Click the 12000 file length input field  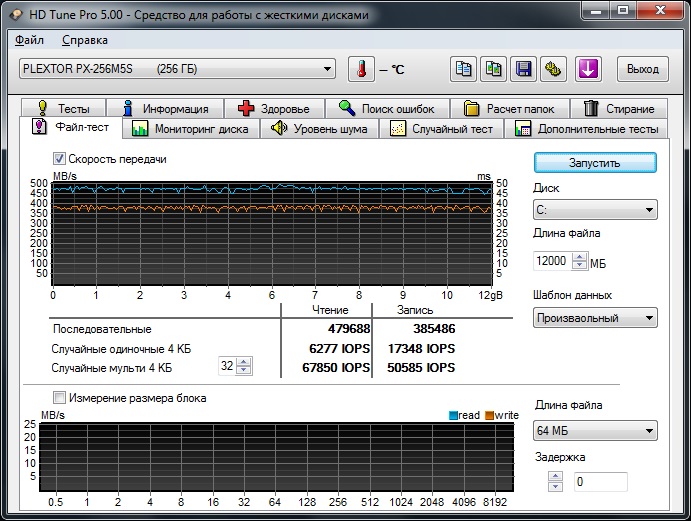pyautogui.click(x=552, y=261)
